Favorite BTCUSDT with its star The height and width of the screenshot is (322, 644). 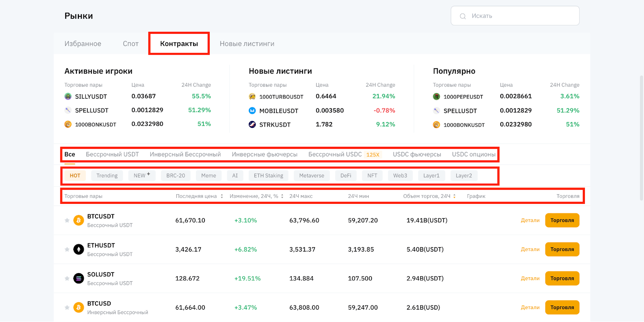(67, 220)
